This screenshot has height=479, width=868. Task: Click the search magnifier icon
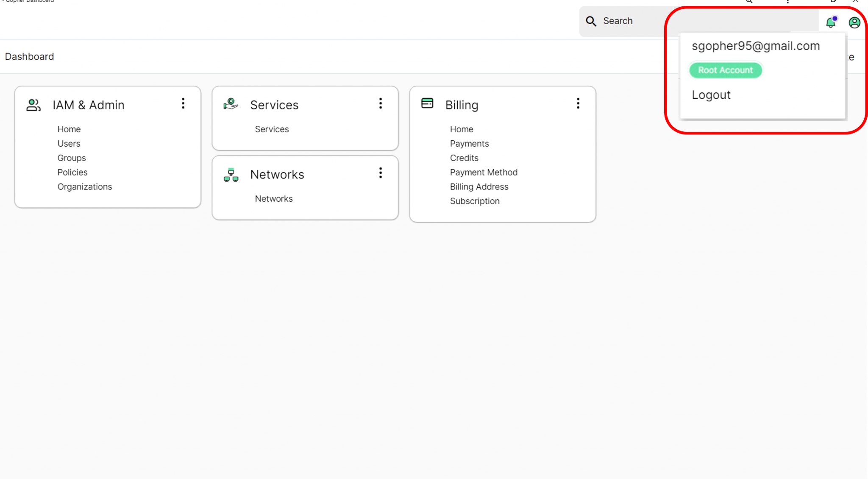pyautogui.click(x=591, y=21)
